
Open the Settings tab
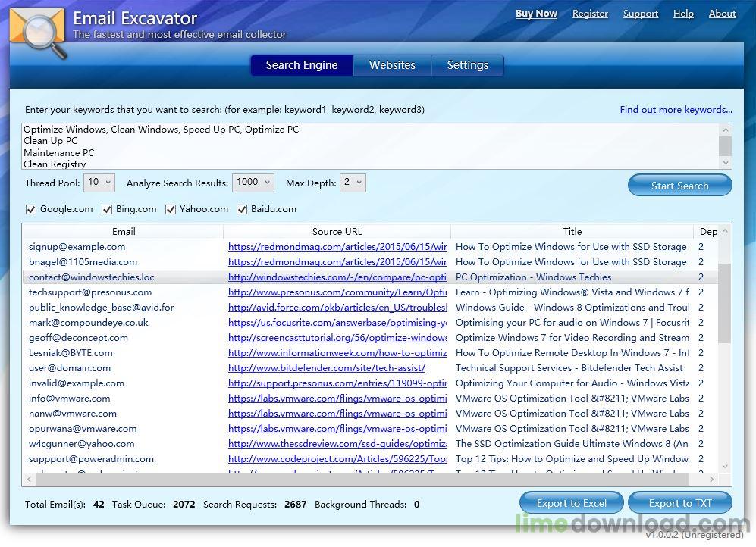point(467,65)
